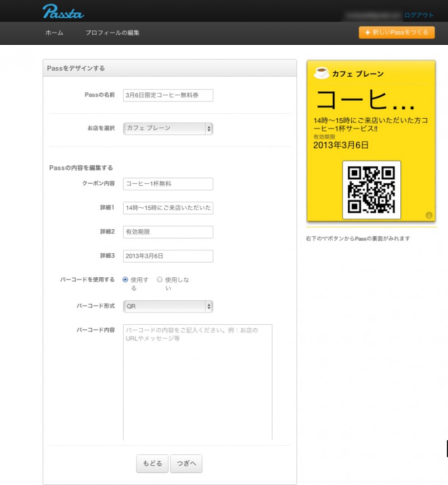Select the 使用しない barcode radio button
Image resolution: width=448 pixels, height=485 pixels.
[160, 279]
